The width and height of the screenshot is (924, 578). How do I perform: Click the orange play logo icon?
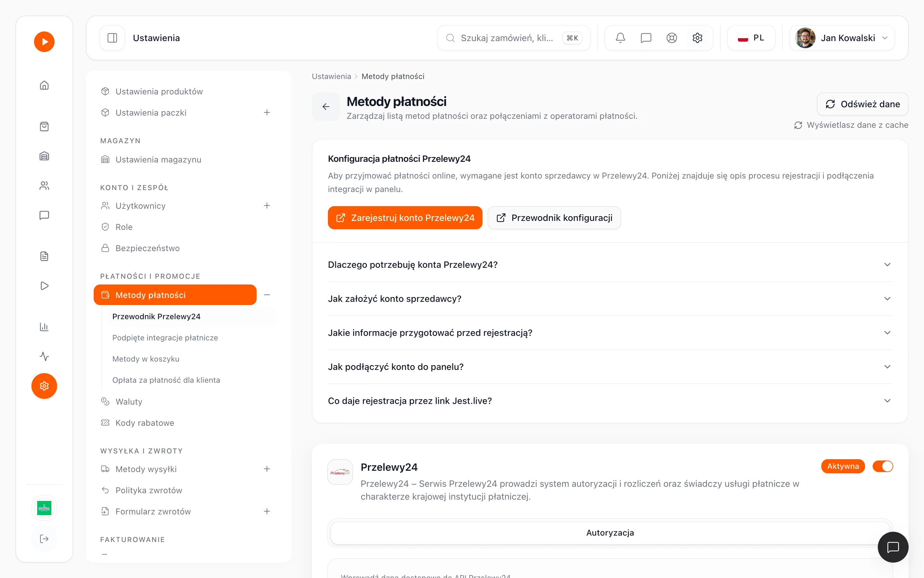click(x=44, y=42)
